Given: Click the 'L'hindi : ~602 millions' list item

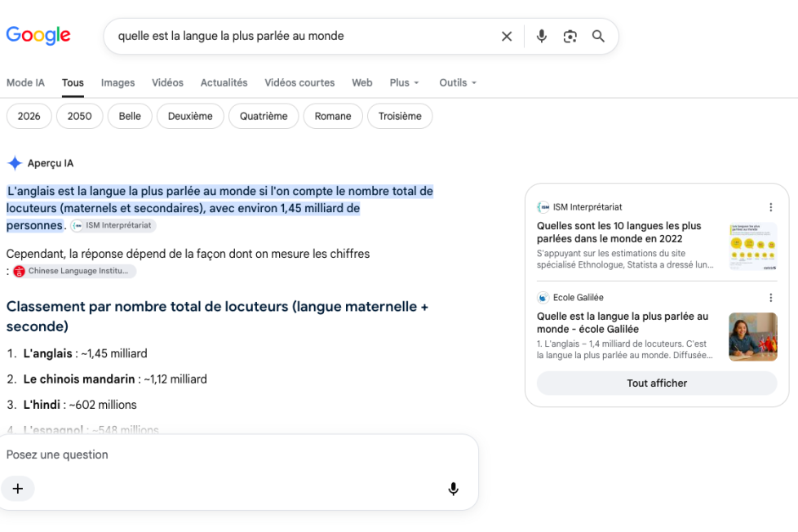Looking at the screenshot, I should 80,405.
